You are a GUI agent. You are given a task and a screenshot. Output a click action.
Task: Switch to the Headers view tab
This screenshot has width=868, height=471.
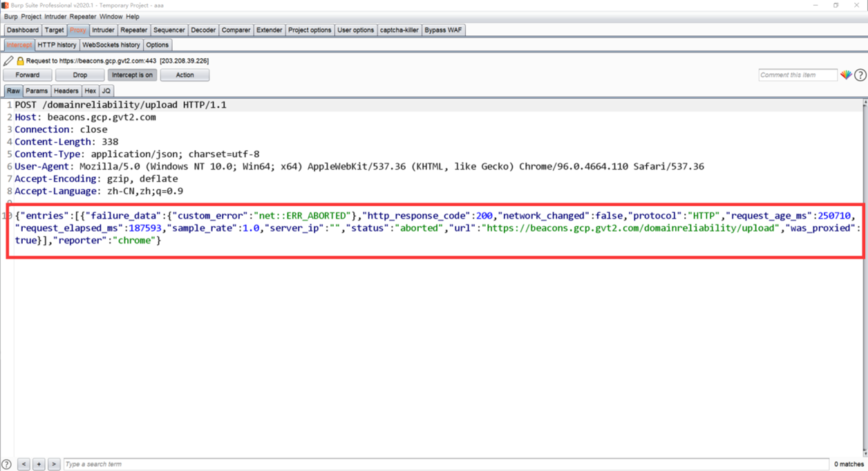pos(66,91)
